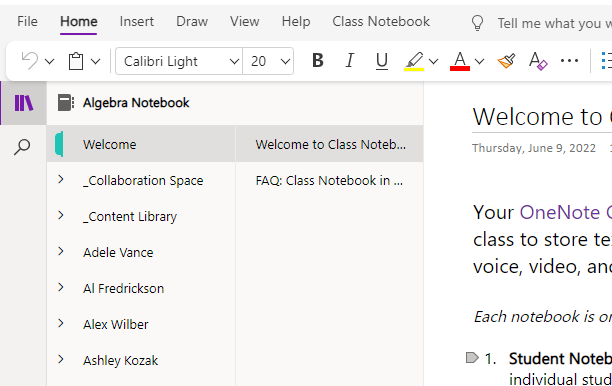Toggle Bold formatting
Image resolution: width=612 pixels, height=386 pixels.
[318, 60]
